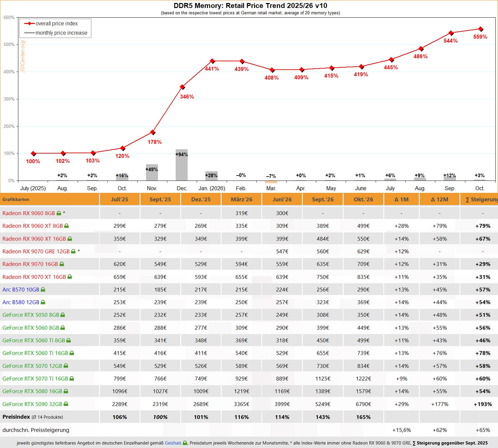The image size is (498, 448).
Task: Click the lock icon beside Radeon RX 9070 16GB
Action: pyautogui.click(x=62, y=264)
